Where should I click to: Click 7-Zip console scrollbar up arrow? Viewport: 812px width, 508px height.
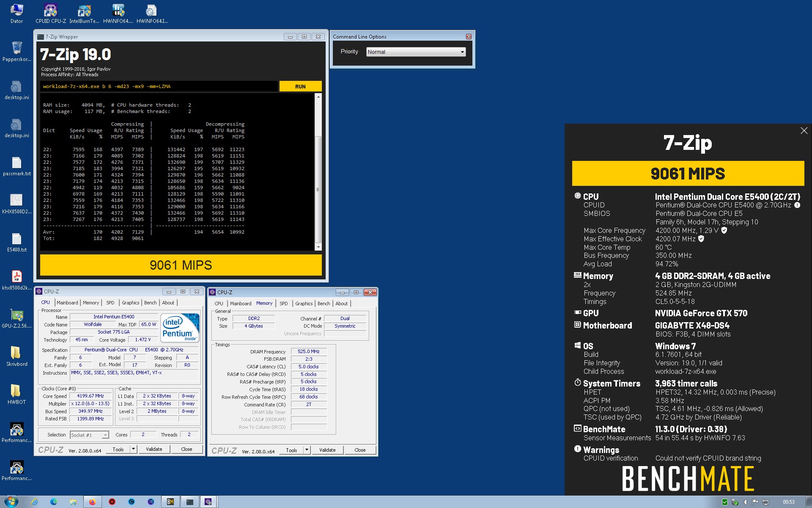click(318, 97)
